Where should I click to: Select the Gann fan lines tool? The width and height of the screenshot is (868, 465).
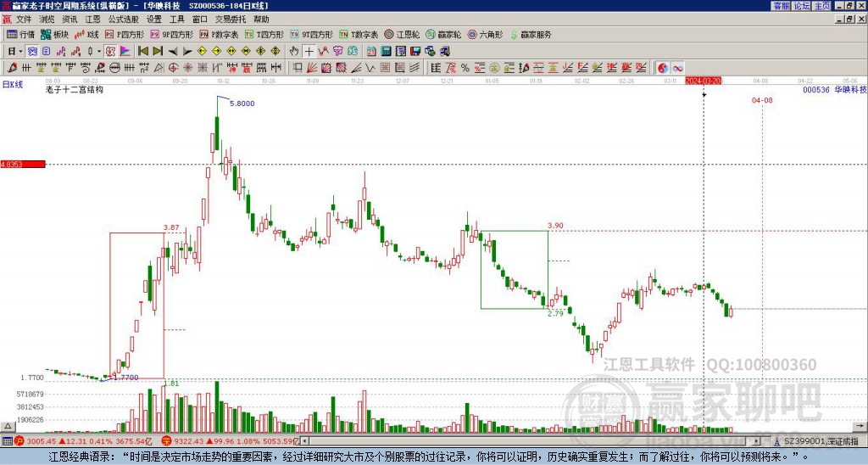[x=312, y=68]
